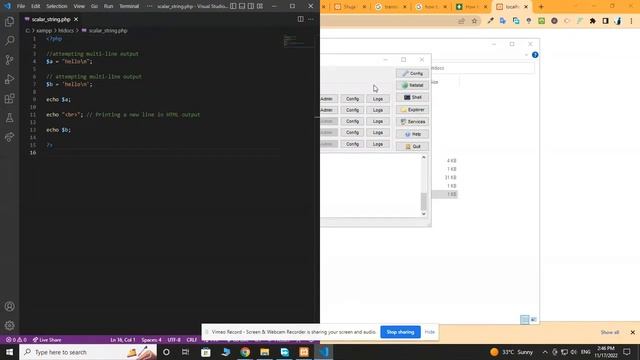Viewport: 640px width, 360px height.
Task: Close the scalar_string.php editor tab
Action: pyautogui.click(x=76, y=19)
